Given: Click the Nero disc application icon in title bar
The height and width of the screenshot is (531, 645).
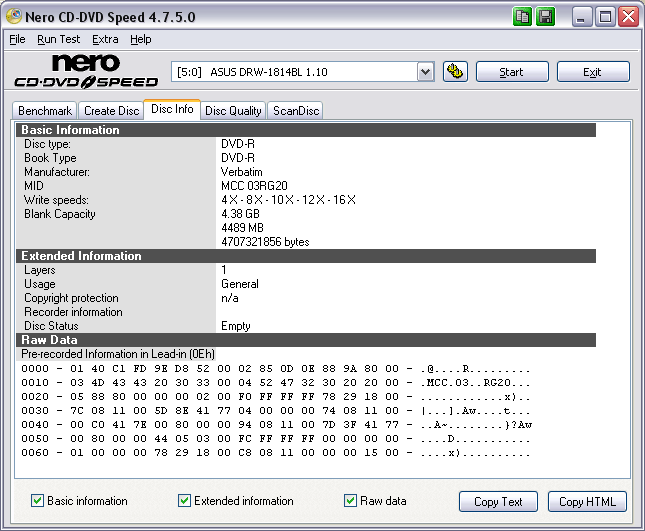Looking at the screenshot, I should click(14, 16).
